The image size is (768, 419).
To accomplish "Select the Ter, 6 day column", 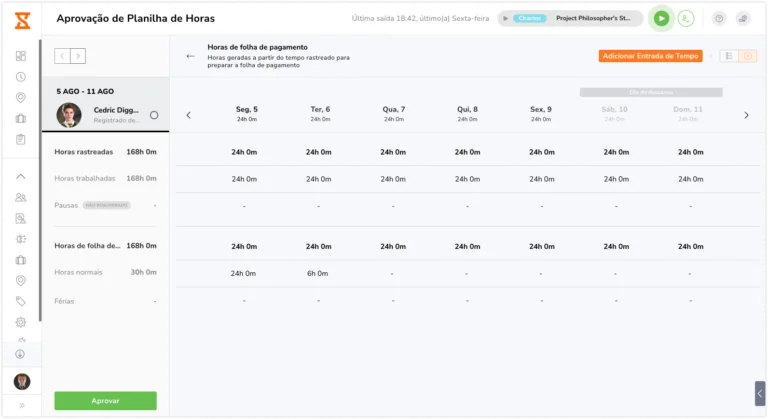I will [320, 113].
